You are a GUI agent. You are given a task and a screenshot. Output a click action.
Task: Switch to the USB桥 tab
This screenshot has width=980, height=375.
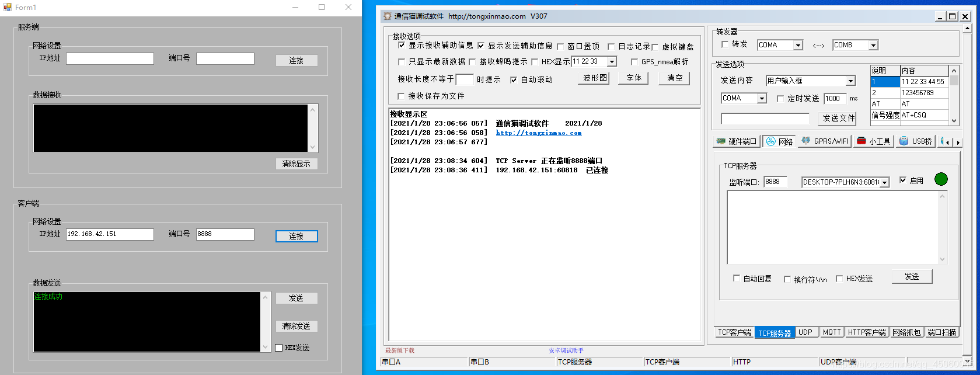(916, 141)
